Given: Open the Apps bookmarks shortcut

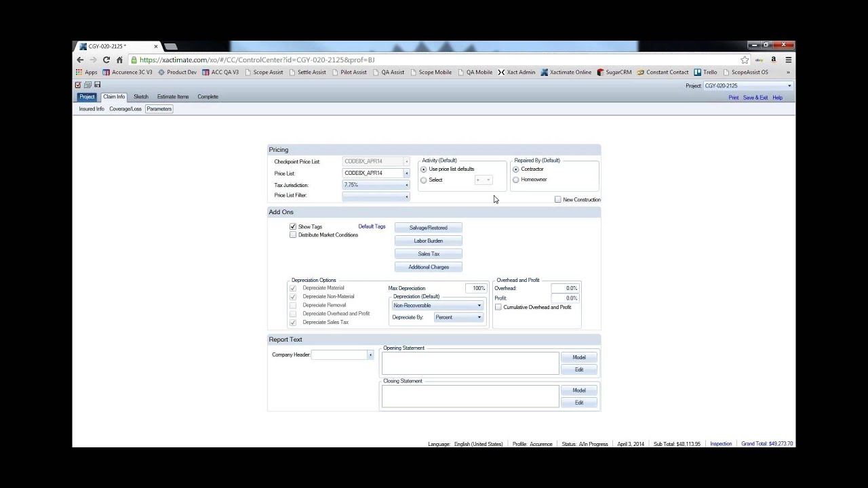Looking at the screenshot, I should tap(87, 72).
